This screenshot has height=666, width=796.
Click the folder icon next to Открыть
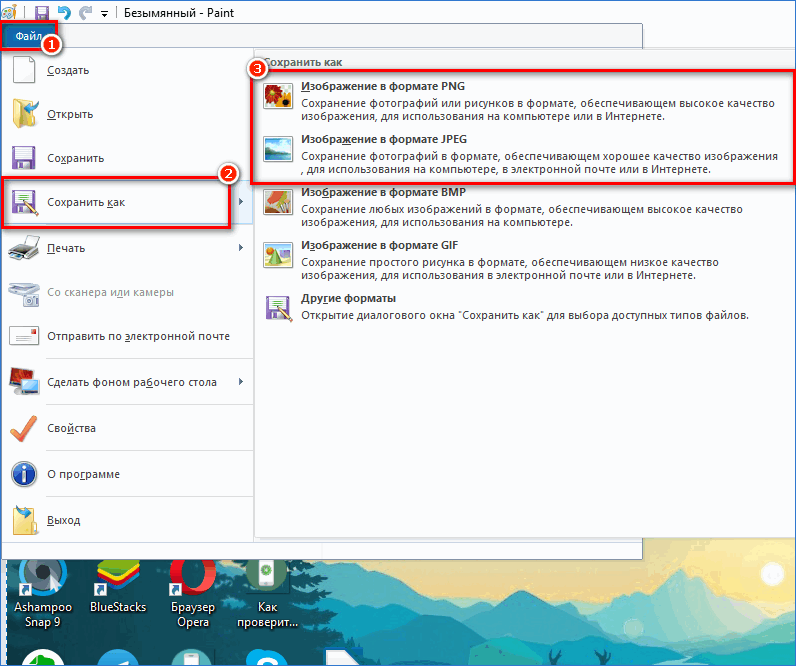tap(24, 113)
